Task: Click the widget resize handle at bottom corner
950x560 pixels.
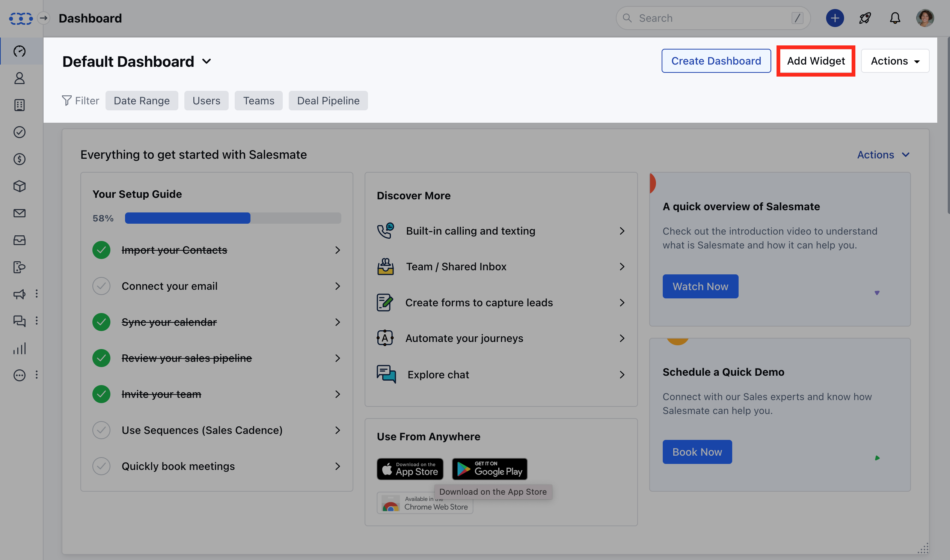Action: (923, 548)
